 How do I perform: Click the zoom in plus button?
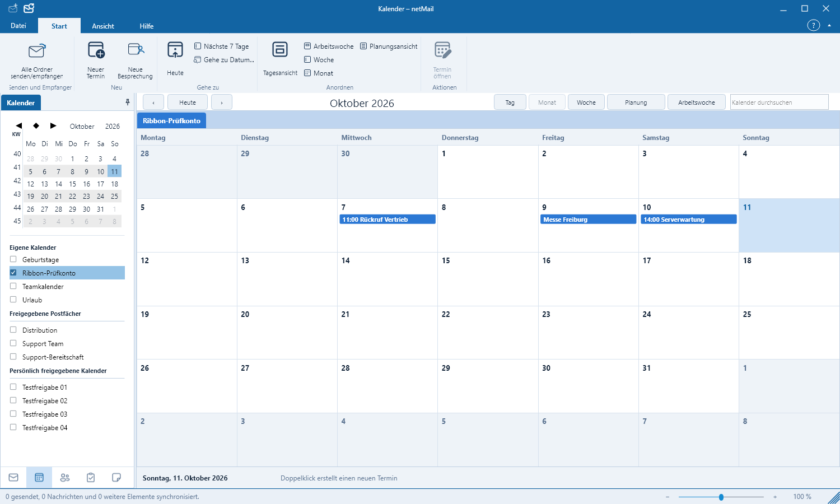(x=775, y=497)
